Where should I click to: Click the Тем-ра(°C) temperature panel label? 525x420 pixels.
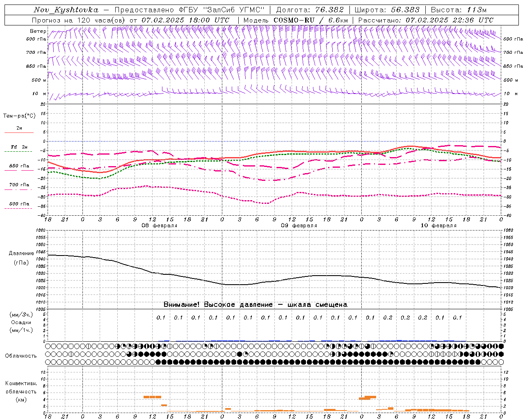point(19,116)
